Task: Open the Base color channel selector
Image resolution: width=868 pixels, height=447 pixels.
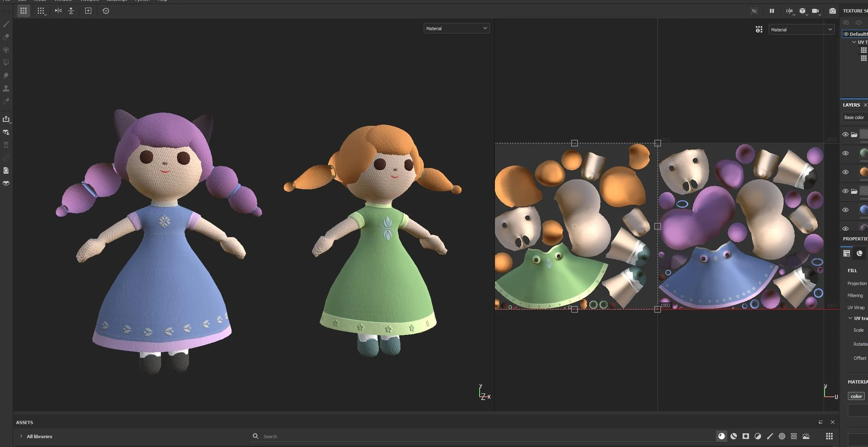Action: pos(855,117)
